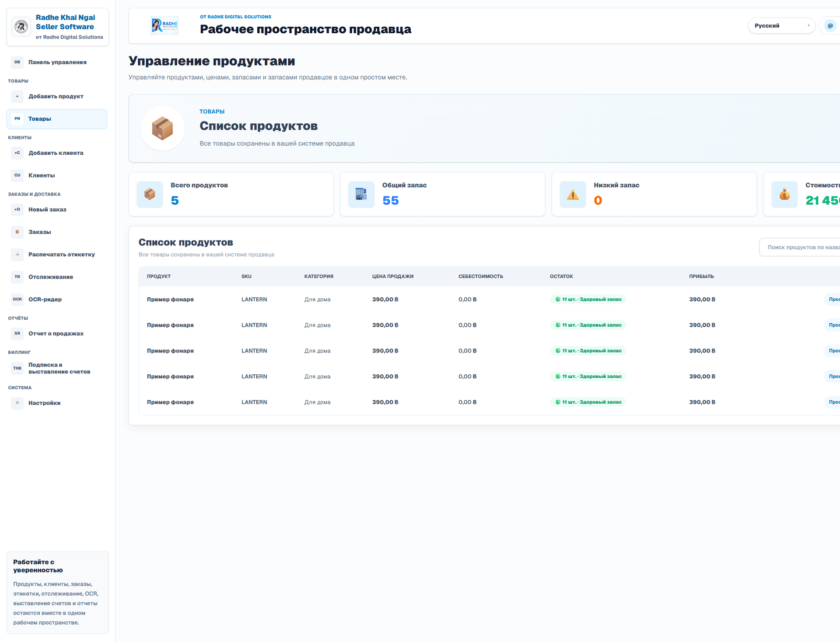This screenshot has width=840, height=642.
Task: Open the Клиенты menu item
Action: tap(57, 175)
